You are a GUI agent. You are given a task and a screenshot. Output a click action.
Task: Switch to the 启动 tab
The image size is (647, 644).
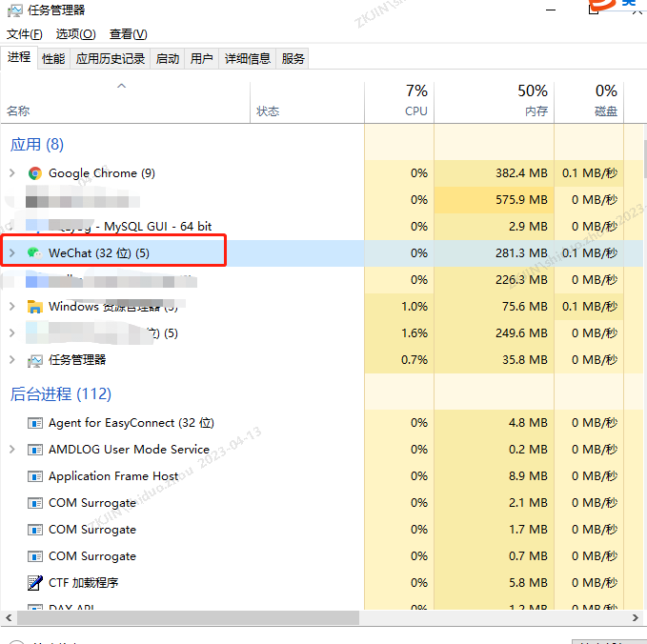pyautogui.click(x=168, y=58)
